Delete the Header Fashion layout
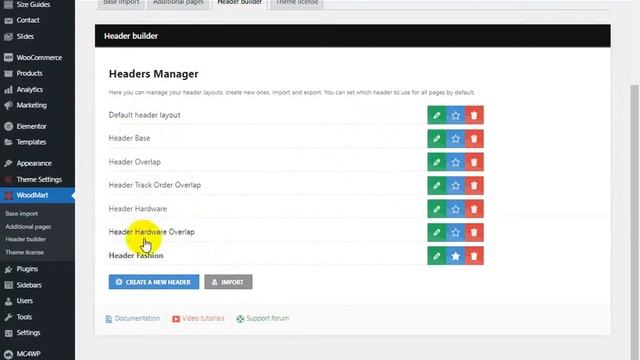 474,256
